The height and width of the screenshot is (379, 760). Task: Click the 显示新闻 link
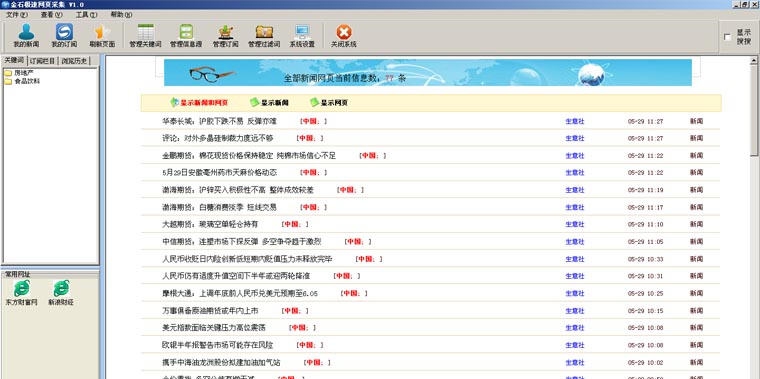[275, 103]
